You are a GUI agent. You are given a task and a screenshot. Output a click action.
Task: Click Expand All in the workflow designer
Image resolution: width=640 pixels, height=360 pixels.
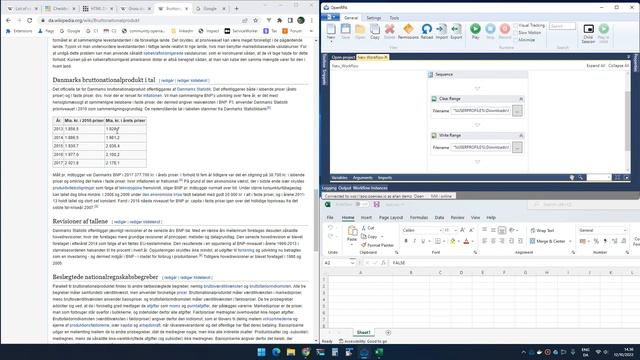tap(596, 66)
